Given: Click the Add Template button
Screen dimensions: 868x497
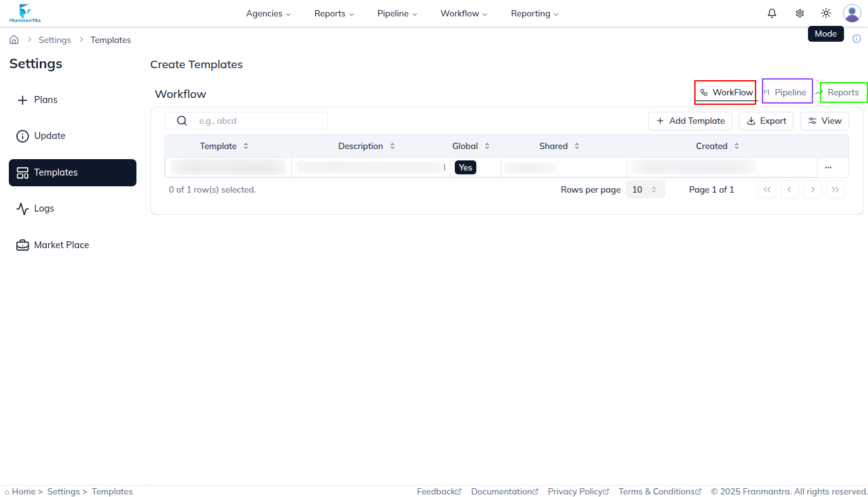Looking at the screenshot, I should click(x=690, y=121).
